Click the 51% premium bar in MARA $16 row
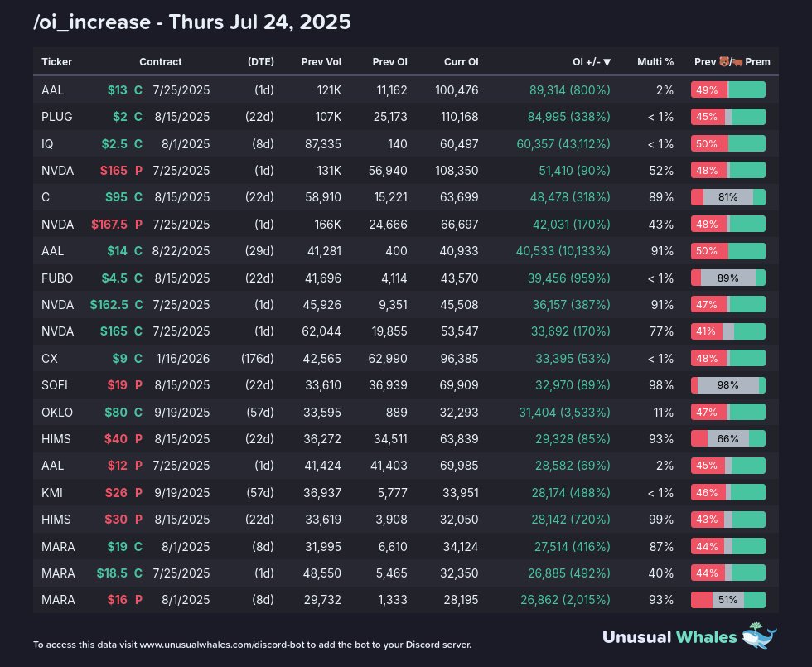The image size is (812, 667). pos(728,600)
